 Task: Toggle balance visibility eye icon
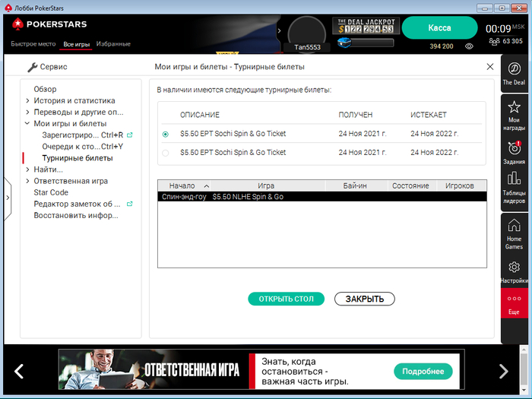(x=469, y=46)
